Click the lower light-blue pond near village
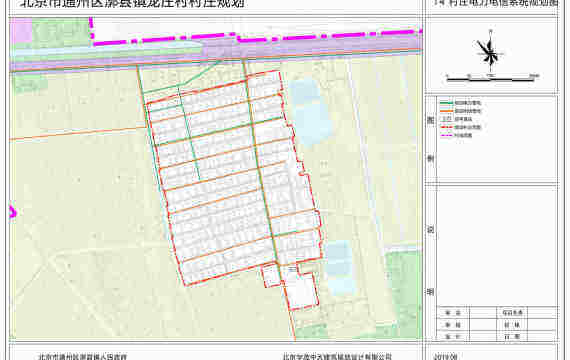The image size is (570, 360). click(x=340, y=267)
